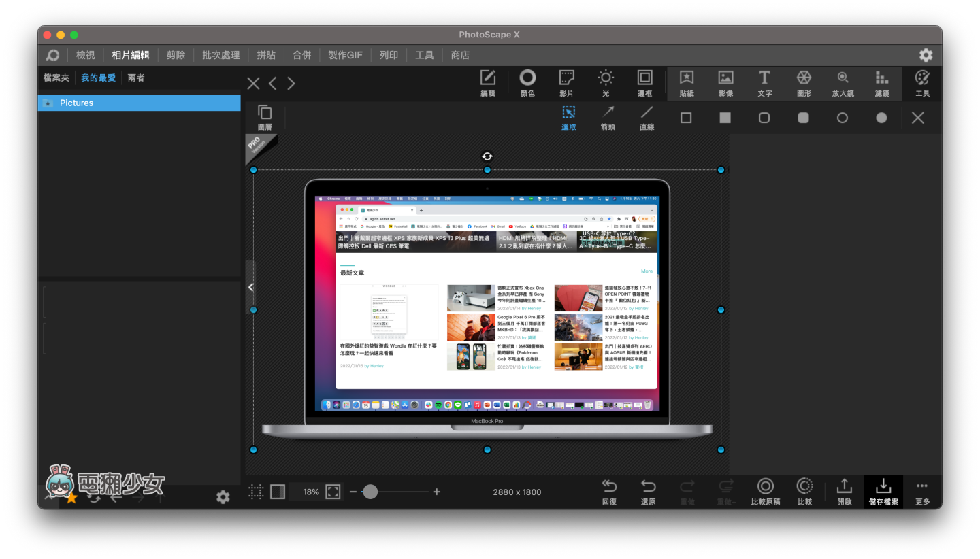Expand the 更多 more options menu
Screen dimensions: 980x559
[x=922, y=491]
